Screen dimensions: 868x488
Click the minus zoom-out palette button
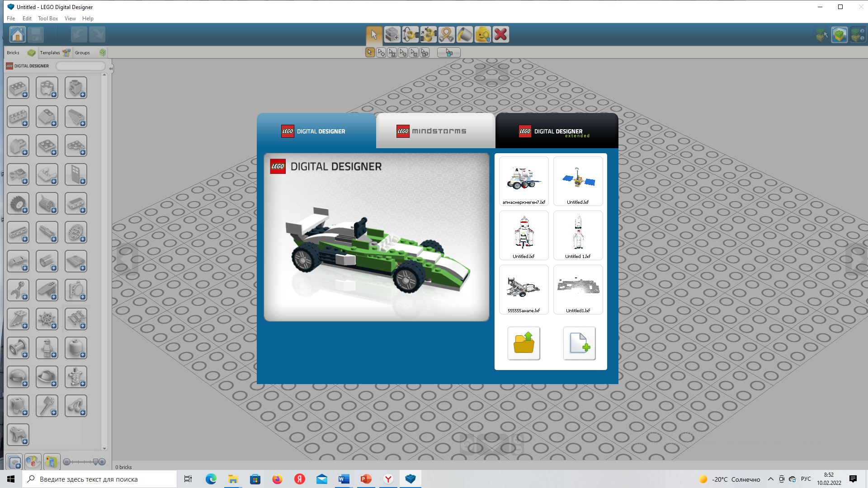point(66,462)
